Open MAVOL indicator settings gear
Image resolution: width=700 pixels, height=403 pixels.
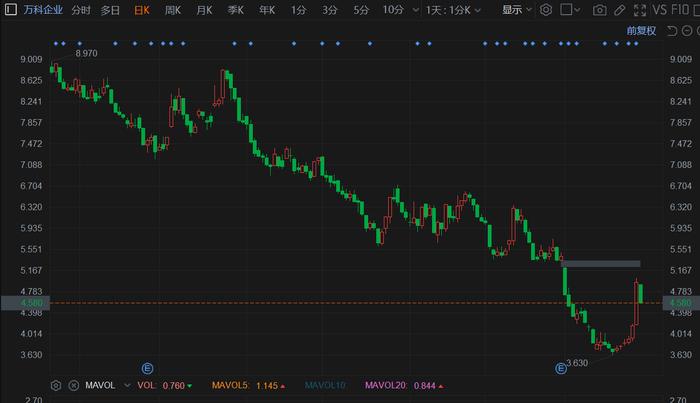click(56, 385)
